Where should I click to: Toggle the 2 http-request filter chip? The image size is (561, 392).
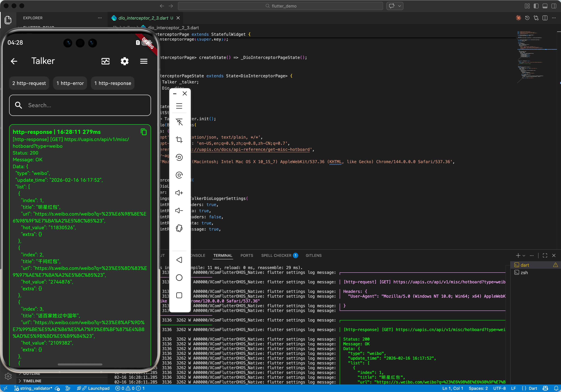tap(29, 83)
